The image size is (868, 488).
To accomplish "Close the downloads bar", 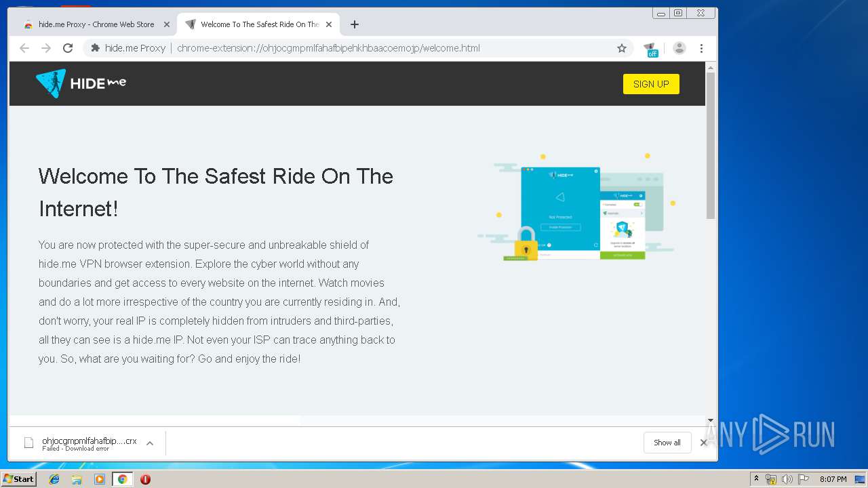I will [703, 443].
